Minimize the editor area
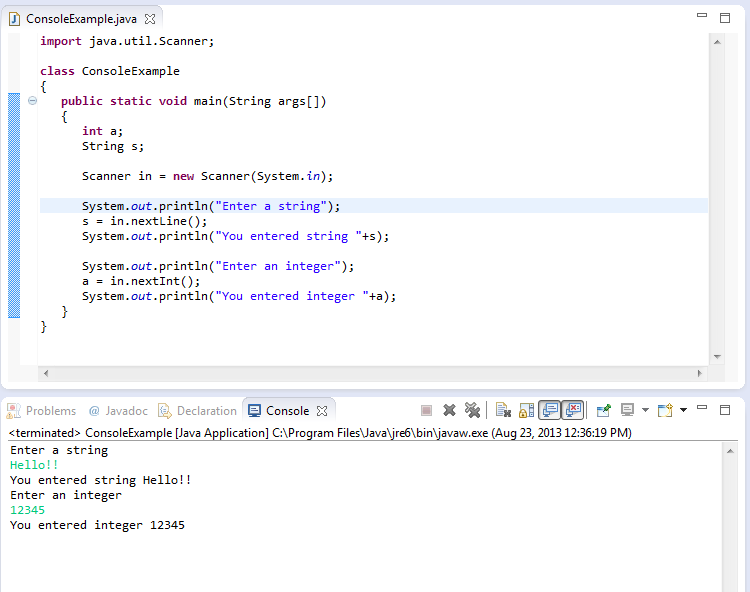Screen dimensions: 750x592 [x=702, y=15]
